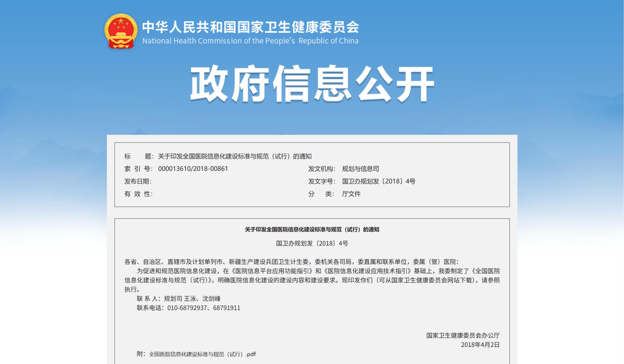
Task: Click the 索引号 label
Action: [x=138, y=169]
